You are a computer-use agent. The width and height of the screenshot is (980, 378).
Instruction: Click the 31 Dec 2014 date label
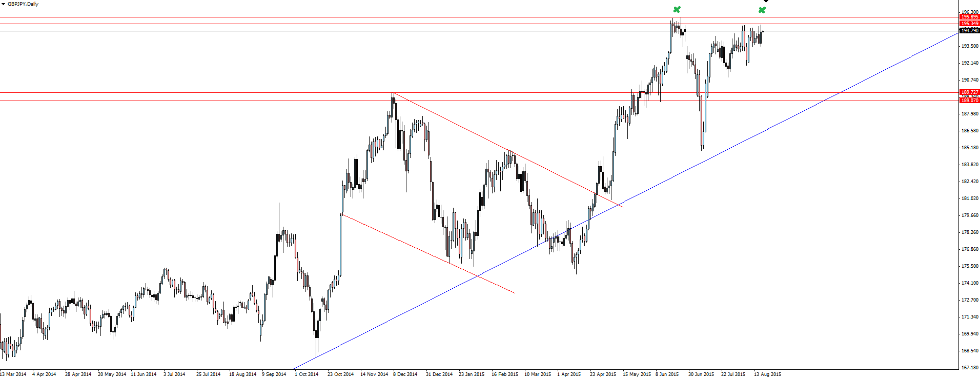tap(439, 374)
